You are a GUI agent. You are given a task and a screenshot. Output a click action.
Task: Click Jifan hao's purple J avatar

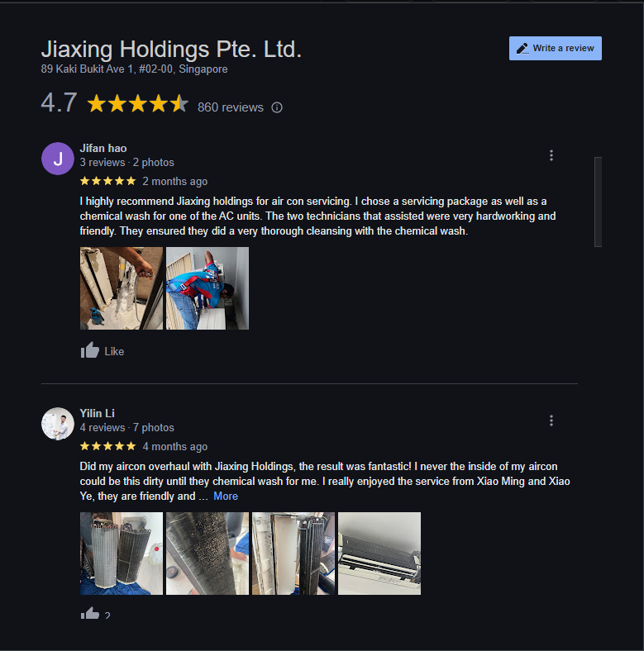[58, 159]
